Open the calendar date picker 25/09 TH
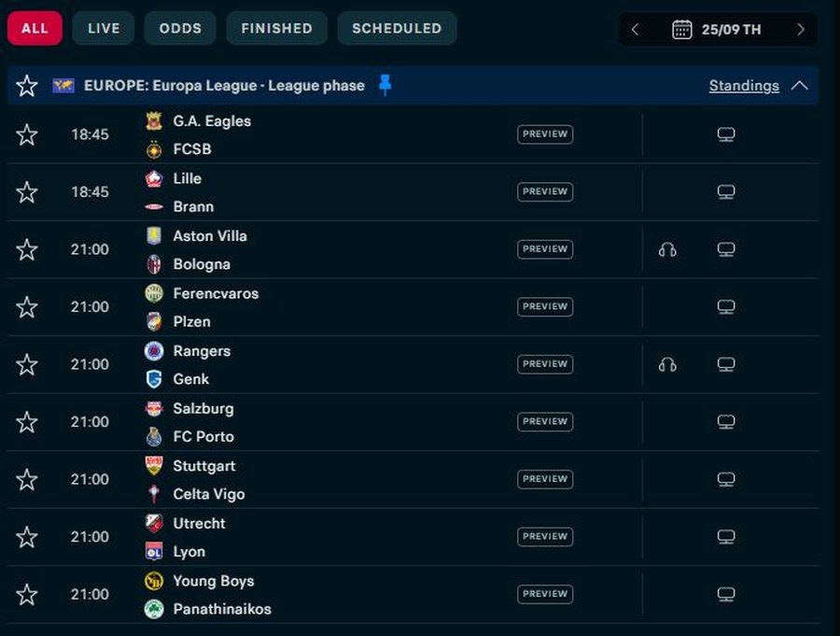 point(717,30)
